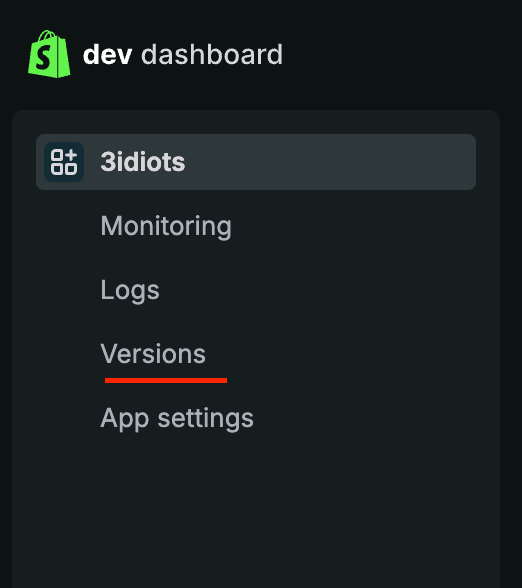Click the squares-plus icon beside 3idiots
The height and width of the screenshot is (588, 522).
point(64,162)
